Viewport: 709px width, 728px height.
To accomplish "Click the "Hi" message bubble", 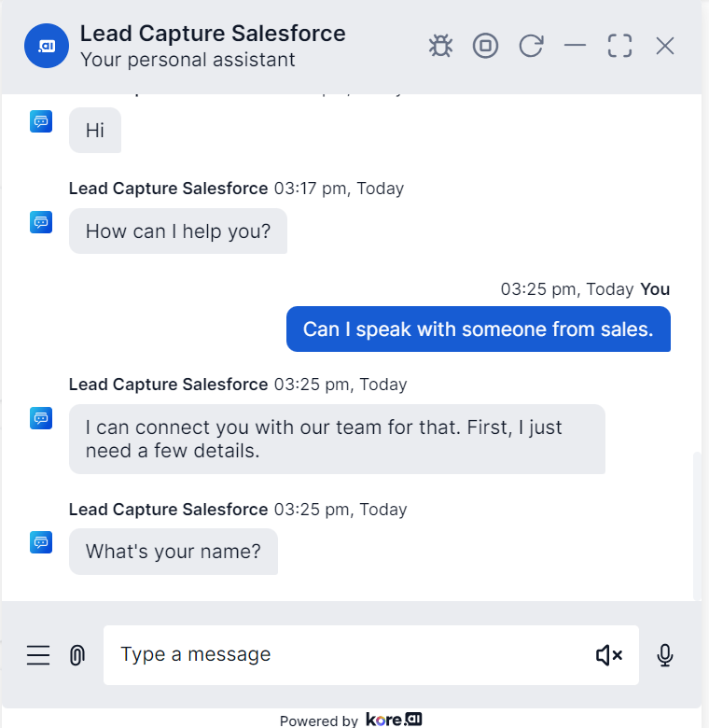I will pyautogui.click(x=95, y=131).
